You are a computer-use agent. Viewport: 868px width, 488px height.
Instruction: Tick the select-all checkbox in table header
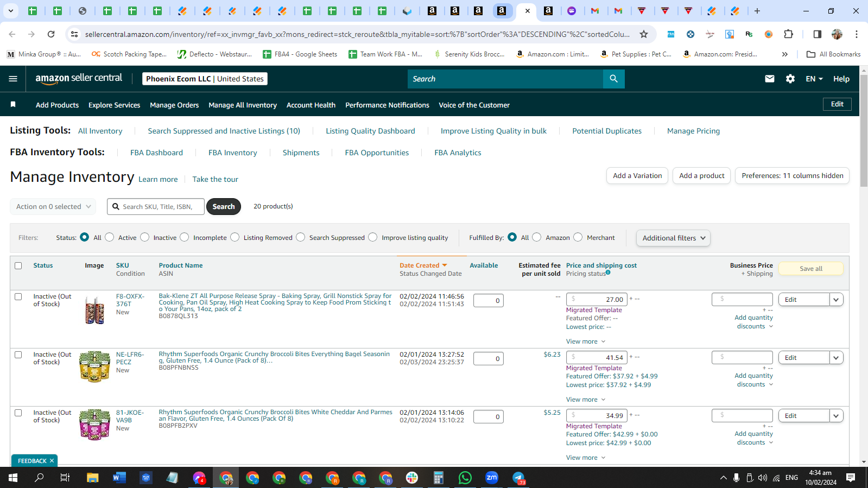(x=18, y=265)
